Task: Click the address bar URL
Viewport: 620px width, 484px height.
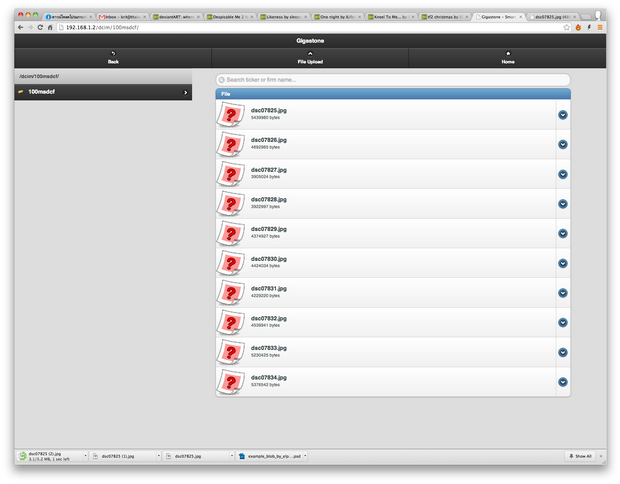Action: point(102,27)
